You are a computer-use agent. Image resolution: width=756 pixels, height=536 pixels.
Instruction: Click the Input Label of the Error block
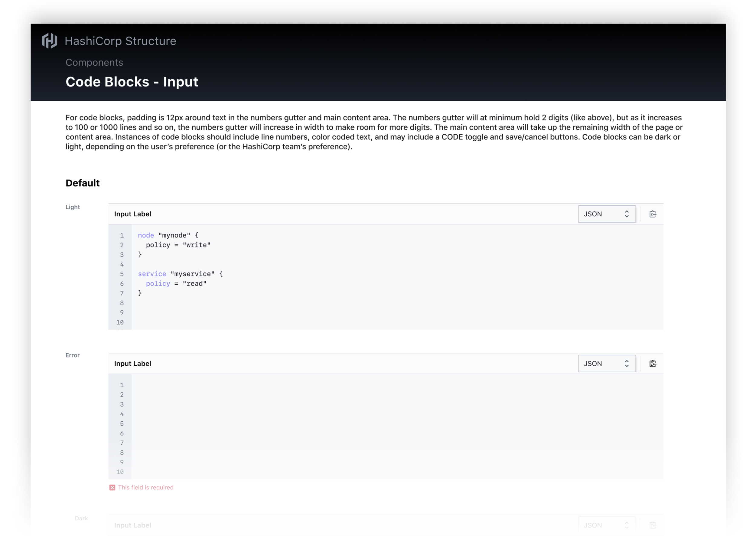click(x=133, y=363)
